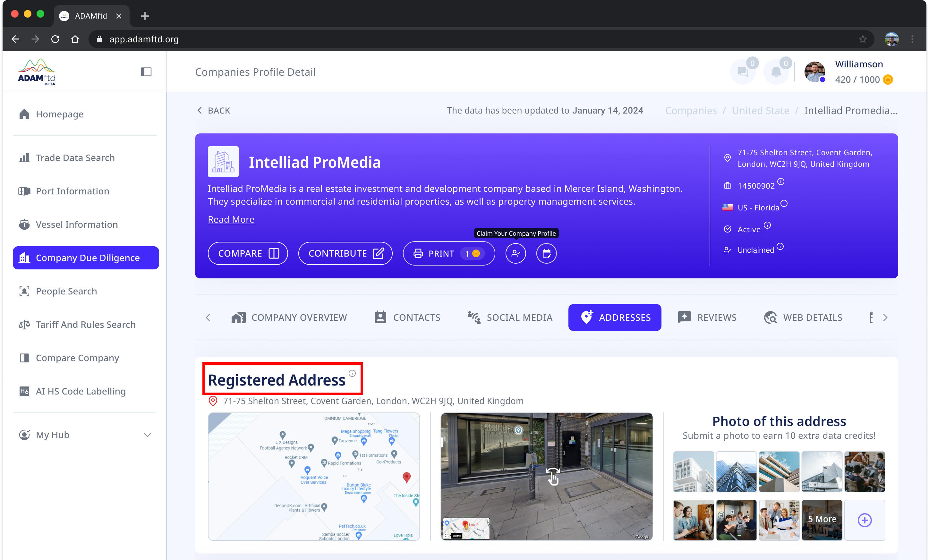The height and width of the screenshot is (560, 929).
Task: Click the Claim Your Company Profile icon
Action: [x=516, y=253]
